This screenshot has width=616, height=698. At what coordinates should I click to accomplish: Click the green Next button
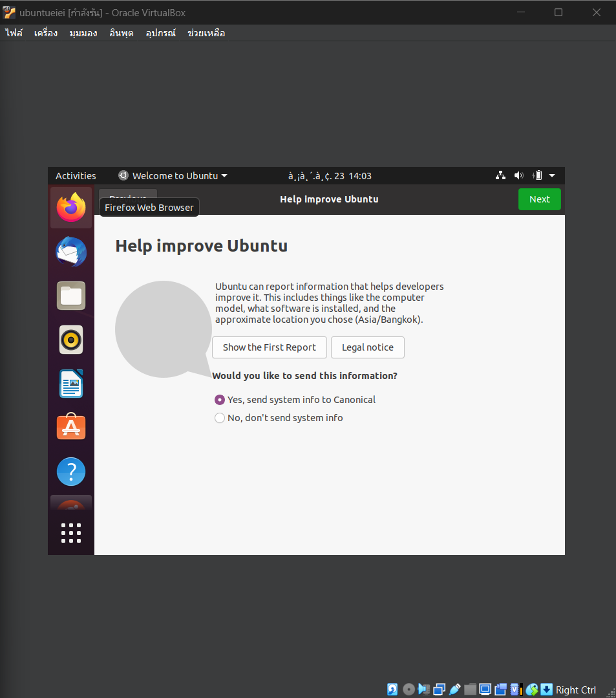click(539, 199)
